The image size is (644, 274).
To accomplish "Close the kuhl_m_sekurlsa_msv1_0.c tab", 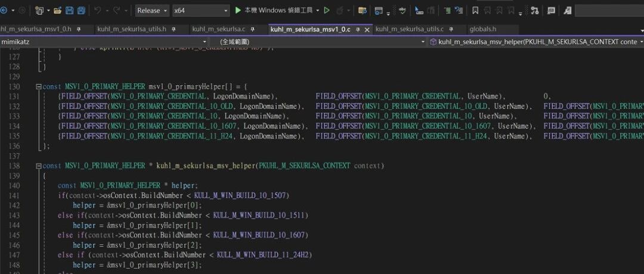I will 367,30.
